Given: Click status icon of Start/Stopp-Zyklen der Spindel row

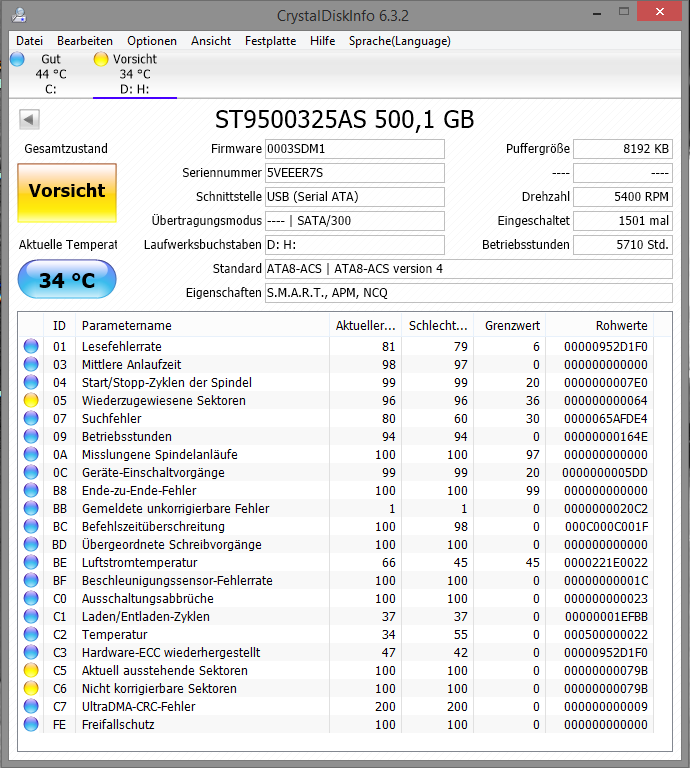Looking at the screenshot, I should [x=31, y=383].
